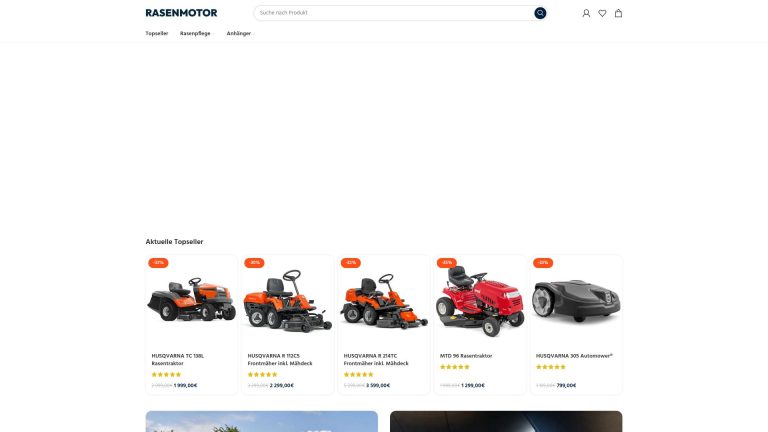Viewport: 768px width, 432px height.
Task: Expand the Rasenpflege menu dropdown
Action: tap(195, 33)
